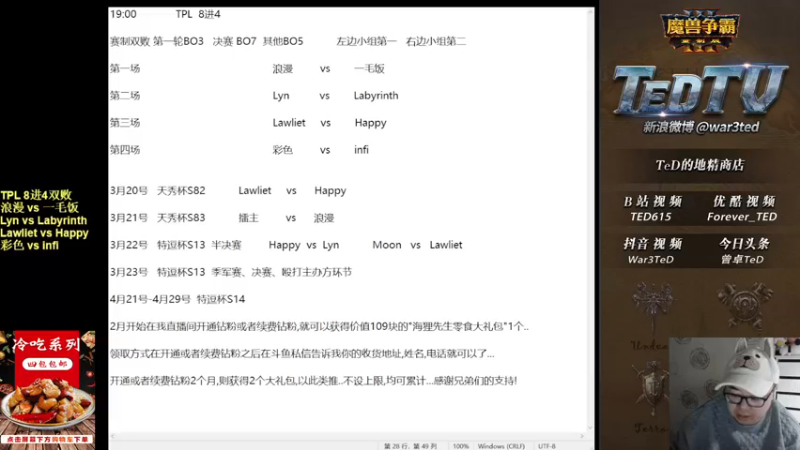Click 'Happy vs Lyn' semifinal matchup
The image size is (800, 450).
coord(304,245)
